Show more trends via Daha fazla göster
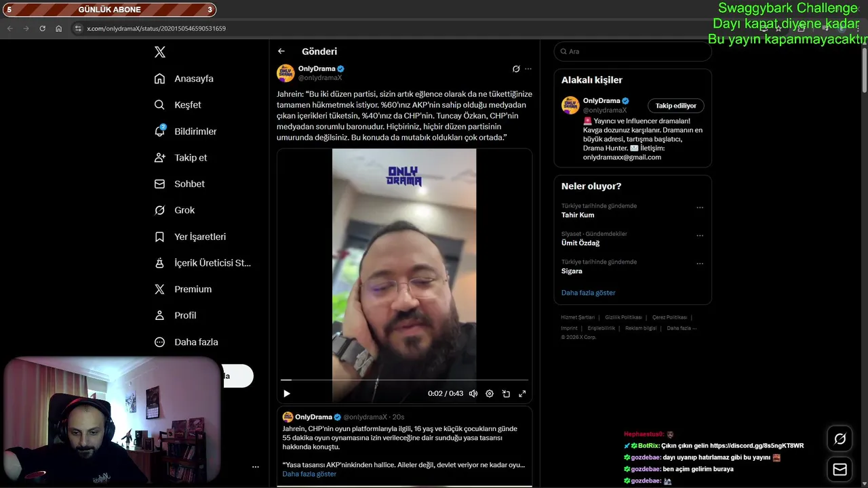The image size is (868, 488). [589, 293]
